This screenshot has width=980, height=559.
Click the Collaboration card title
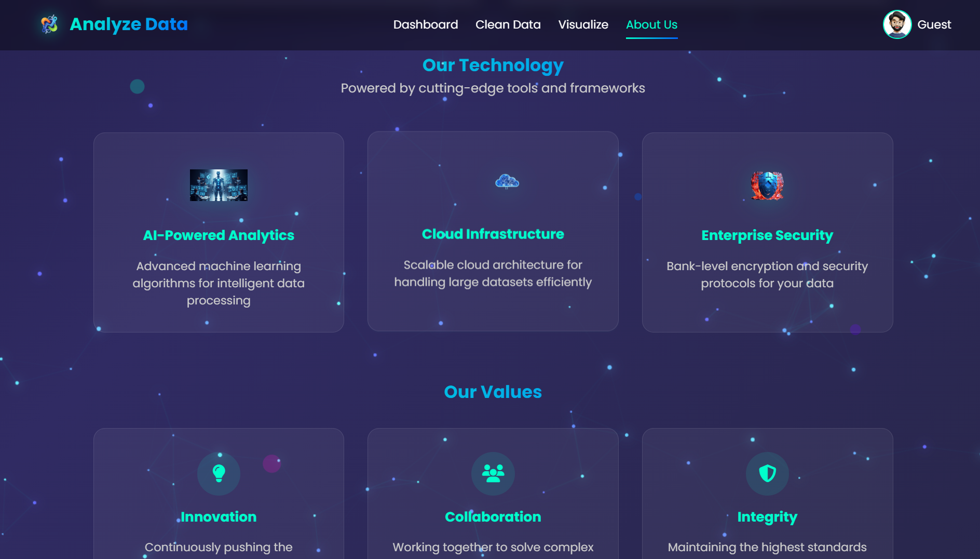[493, 517]
